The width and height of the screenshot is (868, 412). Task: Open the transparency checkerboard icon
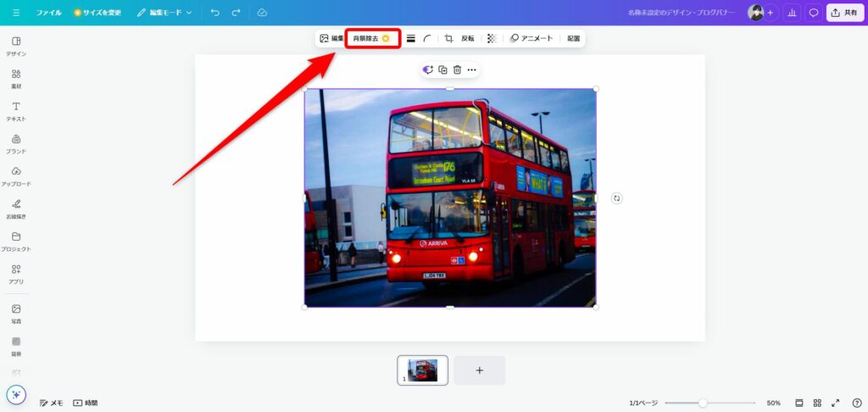pyautogui.click(x=492, y=38)
